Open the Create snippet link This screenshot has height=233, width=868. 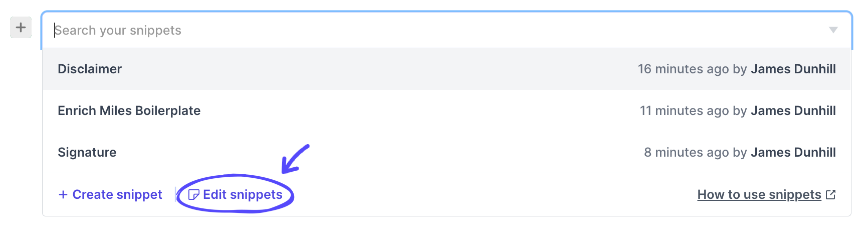110,194
